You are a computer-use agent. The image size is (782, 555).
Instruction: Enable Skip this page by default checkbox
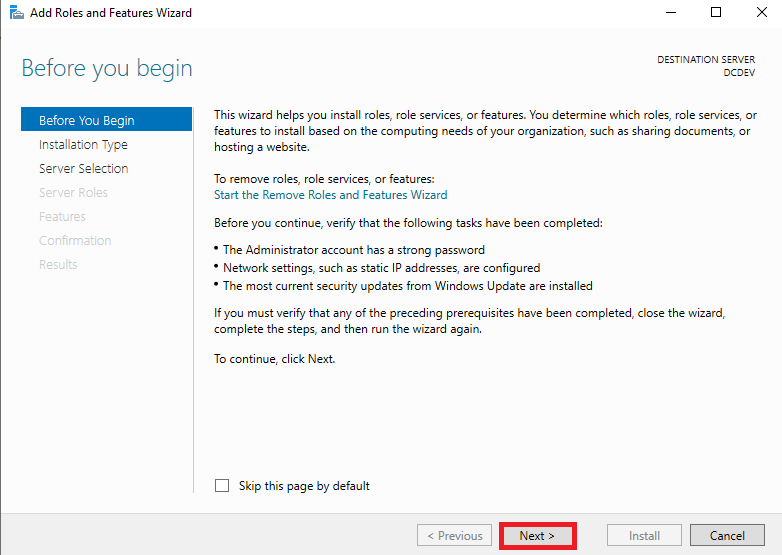pyautogui.click(x=222, y=486)
